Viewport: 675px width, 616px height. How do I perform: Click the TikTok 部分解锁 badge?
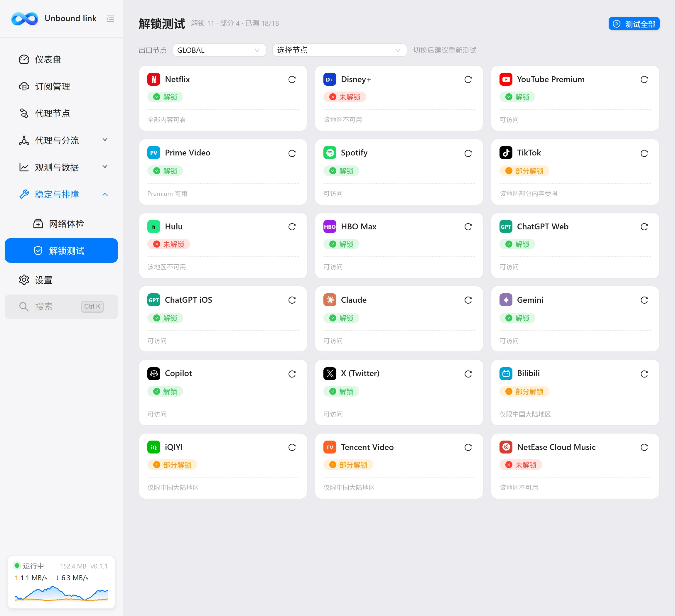click(x=524, y=171)
